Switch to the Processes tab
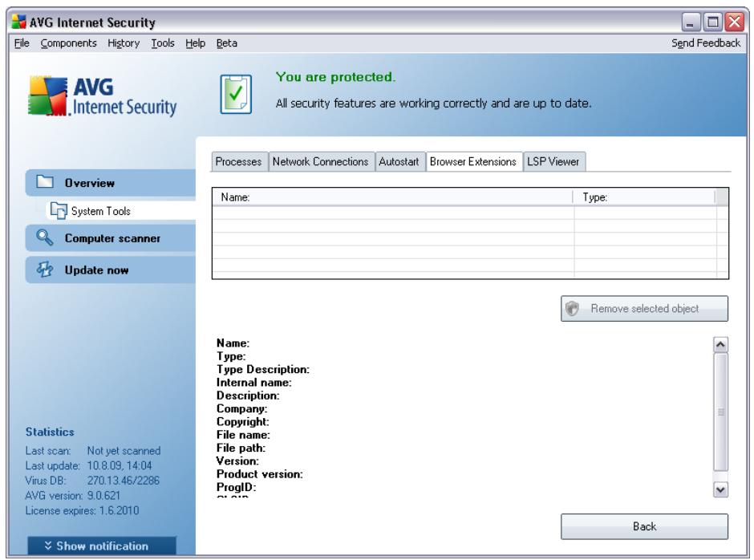Image resolution: width=754 pixels, height=560 pixels. (x=238, y=161)
